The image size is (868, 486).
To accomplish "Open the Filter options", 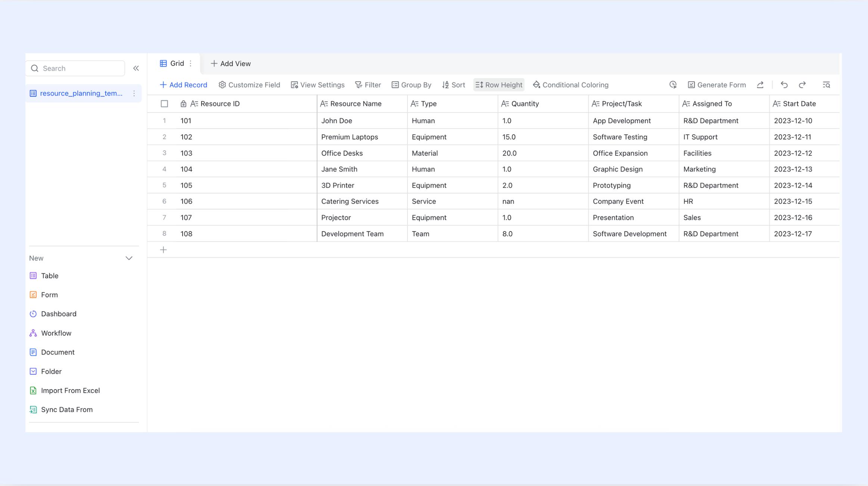I will point(368,85).
